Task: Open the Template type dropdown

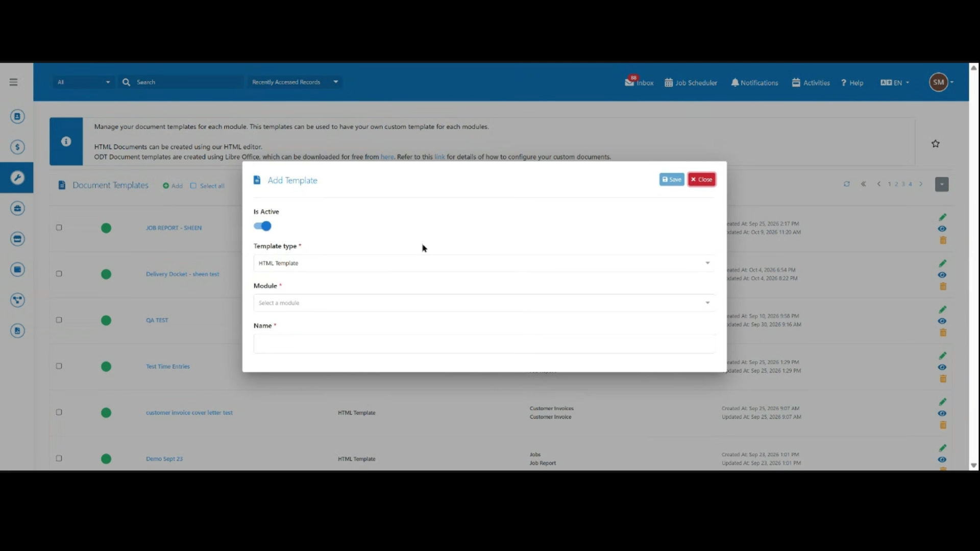Action: coord(484,263)
